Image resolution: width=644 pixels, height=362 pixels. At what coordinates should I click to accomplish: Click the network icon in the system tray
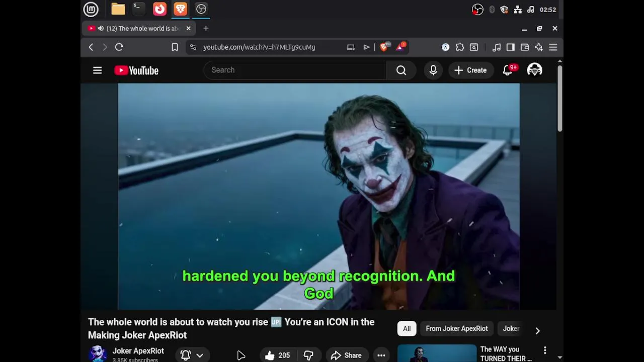(517, 10)
